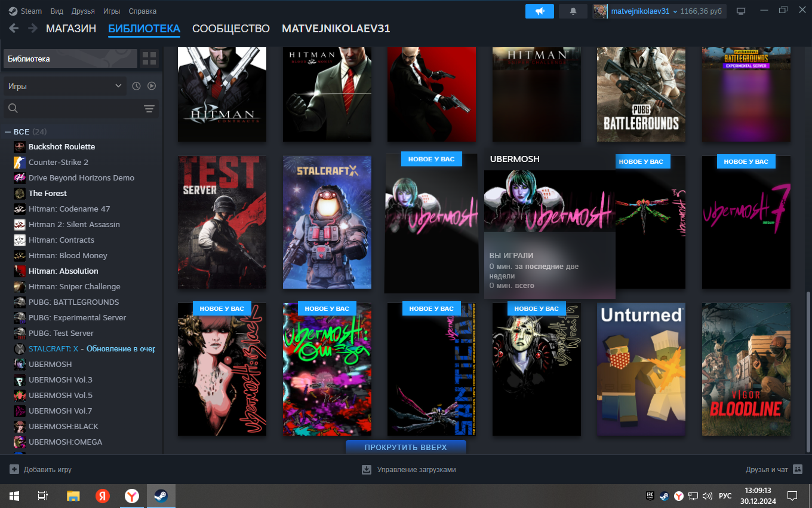Open the notifications bell
Screen dimensions: 812x508
(573, 11)
